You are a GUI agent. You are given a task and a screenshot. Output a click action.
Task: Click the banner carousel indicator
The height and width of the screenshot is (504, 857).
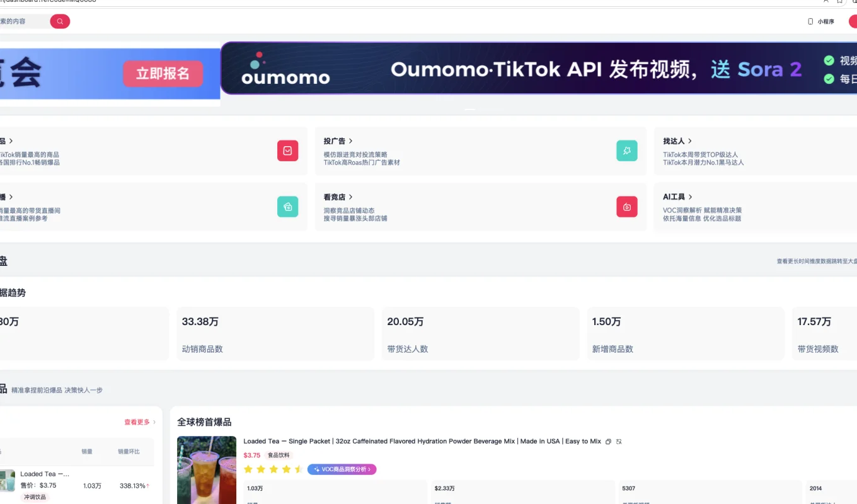(x=471, y=110)
